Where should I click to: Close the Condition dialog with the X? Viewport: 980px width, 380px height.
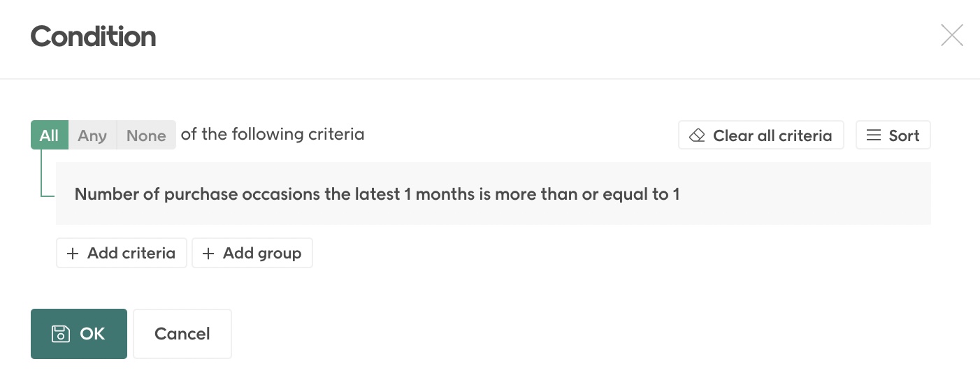point(951,36)
